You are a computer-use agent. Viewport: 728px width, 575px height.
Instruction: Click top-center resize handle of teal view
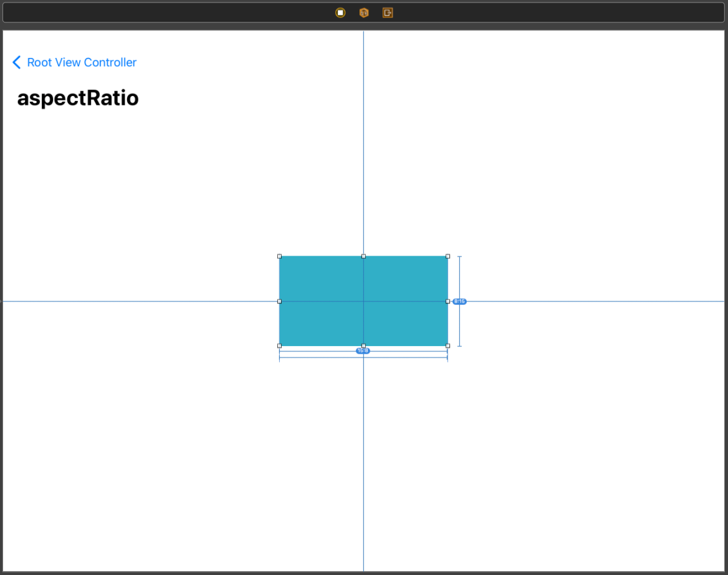point(363,256)
